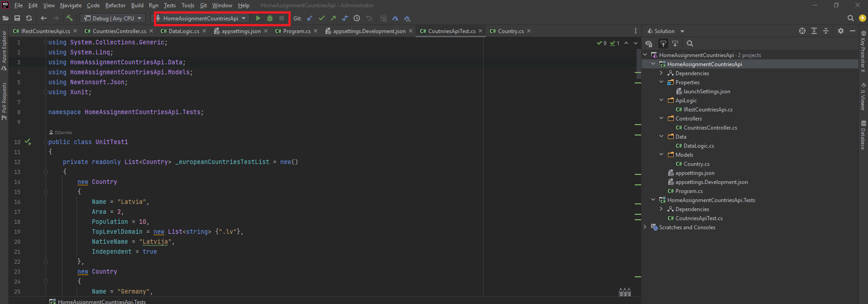Toggle Show All Files eye icon
This screenshot has height=304, width=868.
click(x=649, y=43)
